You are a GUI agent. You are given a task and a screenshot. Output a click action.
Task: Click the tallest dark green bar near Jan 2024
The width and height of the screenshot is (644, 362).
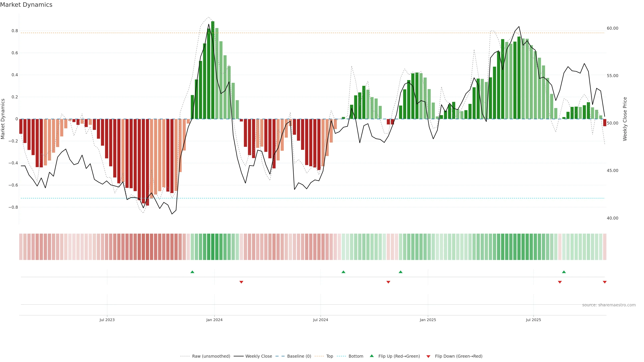pos(213,70)
